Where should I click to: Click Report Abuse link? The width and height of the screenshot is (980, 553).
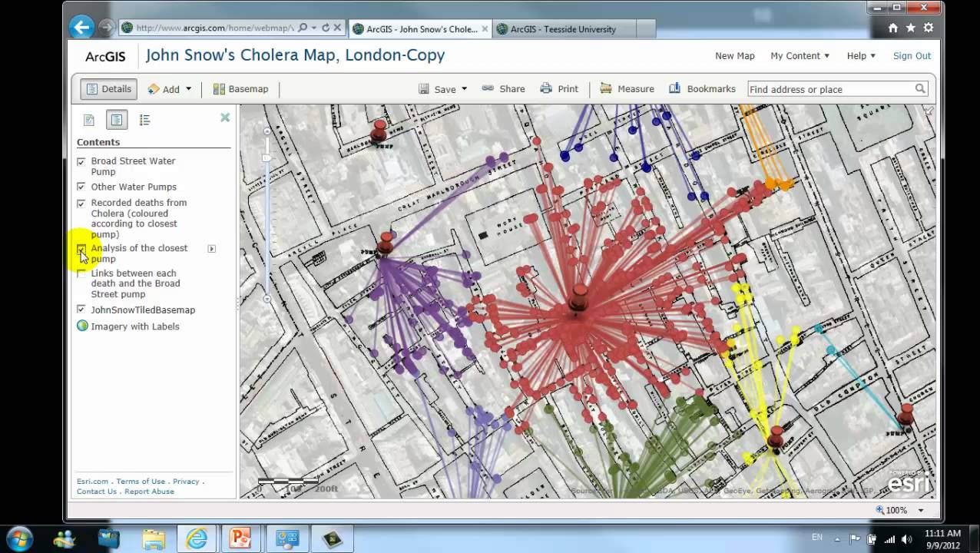149,492
